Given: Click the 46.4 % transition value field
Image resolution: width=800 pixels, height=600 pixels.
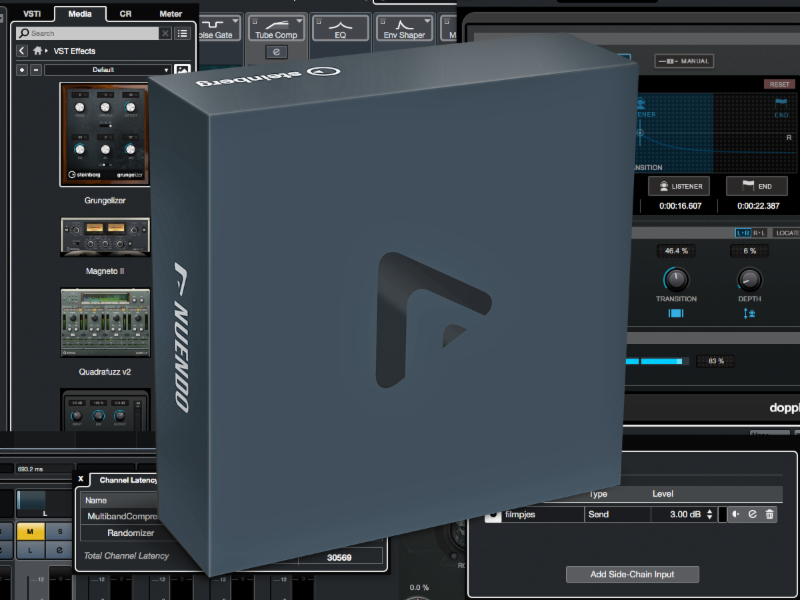Looking at the screenshot, I should point(676,251).
